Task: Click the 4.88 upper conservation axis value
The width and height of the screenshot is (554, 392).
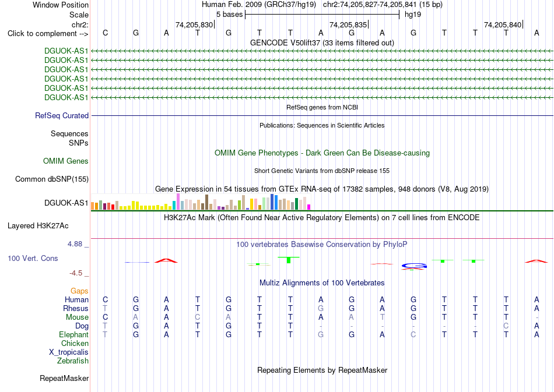Action: pyautogui.click(x=75, y=244)
